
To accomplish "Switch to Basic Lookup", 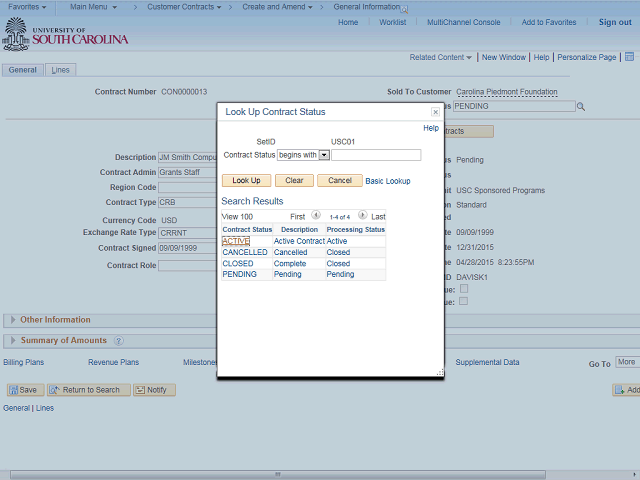I will [x=388, y=181].
